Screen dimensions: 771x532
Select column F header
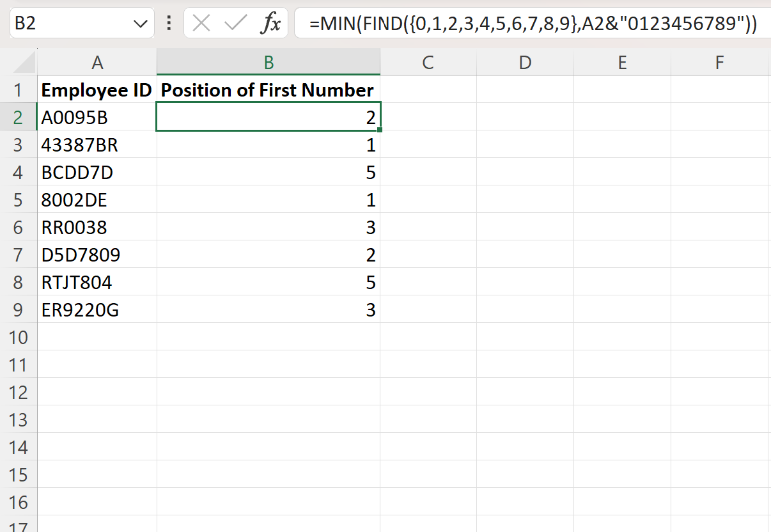(x=719, y=62)
